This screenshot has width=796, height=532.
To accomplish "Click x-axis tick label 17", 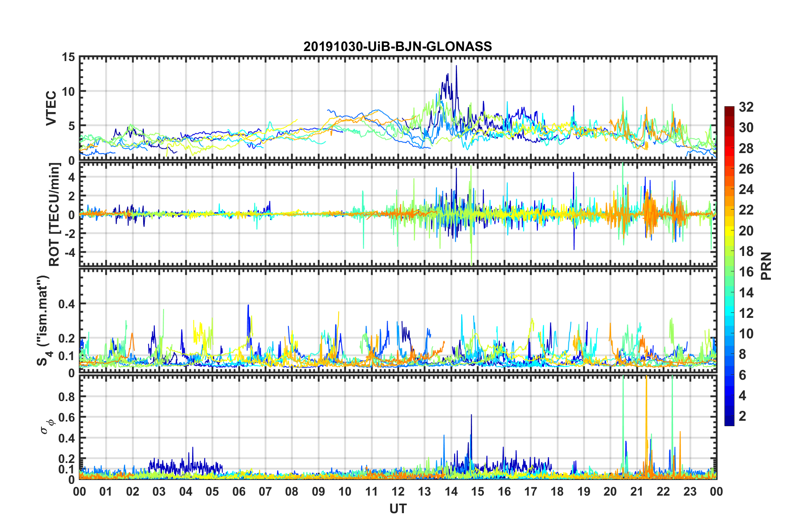I will (x=531, y=492).
